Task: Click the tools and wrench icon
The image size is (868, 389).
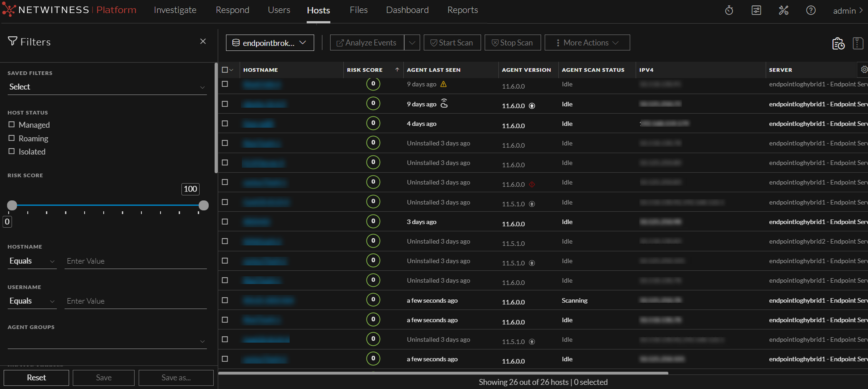Action: [783, 10]
